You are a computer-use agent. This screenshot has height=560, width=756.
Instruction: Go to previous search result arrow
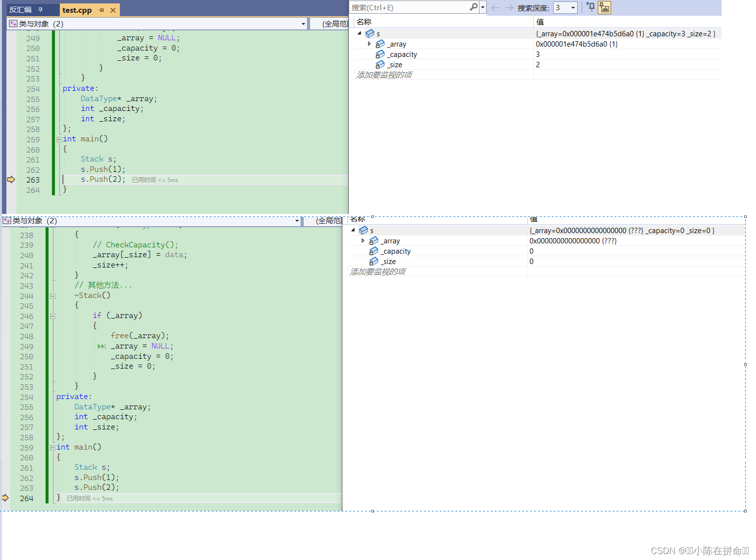[495, 7]
